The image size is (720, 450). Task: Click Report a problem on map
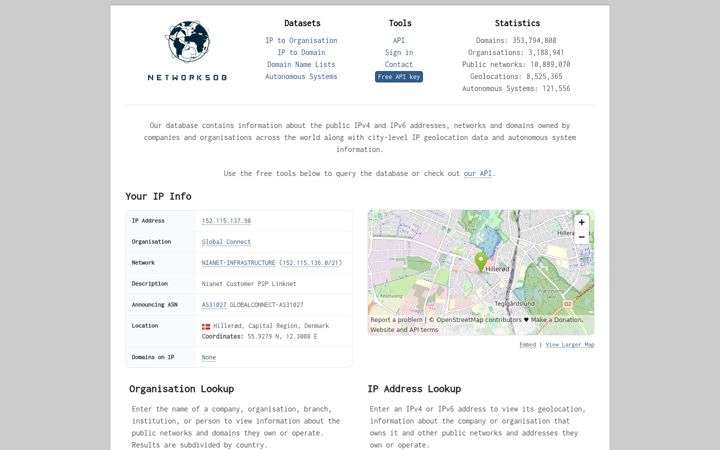point(396,320)
